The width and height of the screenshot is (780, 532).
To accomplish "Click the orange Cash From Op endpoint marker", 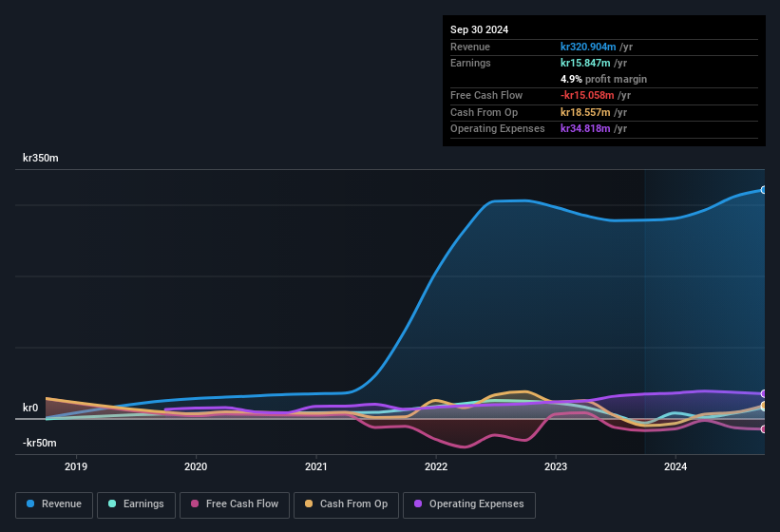I will [764, 406].
